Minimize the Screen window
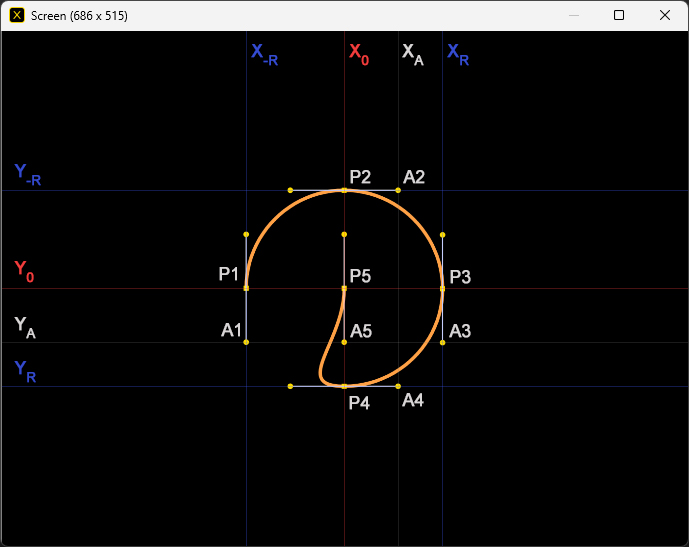Viewport: 689px width, 547px height. pos(573,16)
